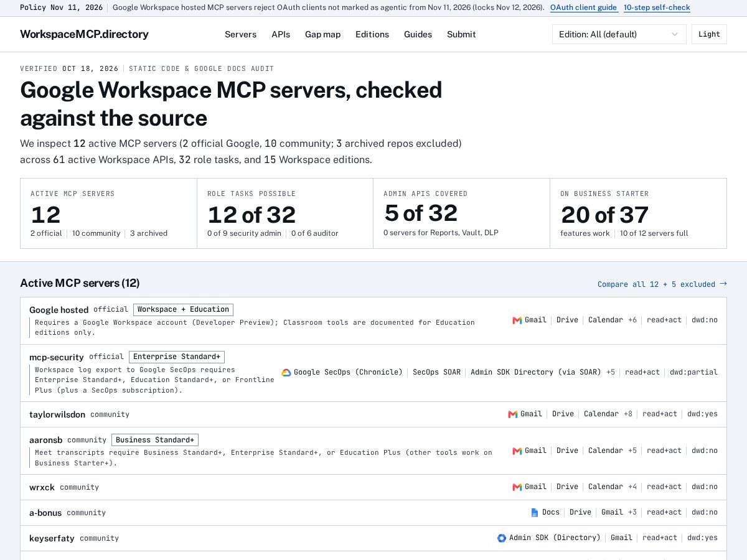Click the Docs icon in a-bonus row
747x560 pixels.
pyautogui.click(x=535, y=513)
